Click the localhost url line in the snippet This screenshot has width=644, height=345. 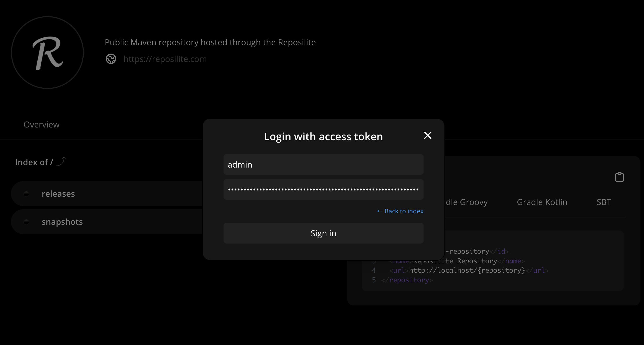click(466, 270)
